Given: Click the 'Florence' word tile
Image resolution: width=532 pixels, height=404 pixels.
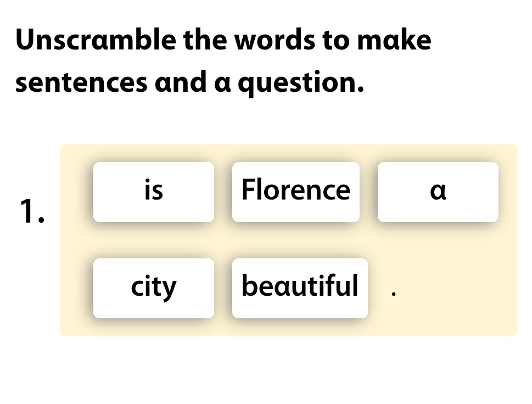Looking at the screenshot, I should tap(295, 192).
